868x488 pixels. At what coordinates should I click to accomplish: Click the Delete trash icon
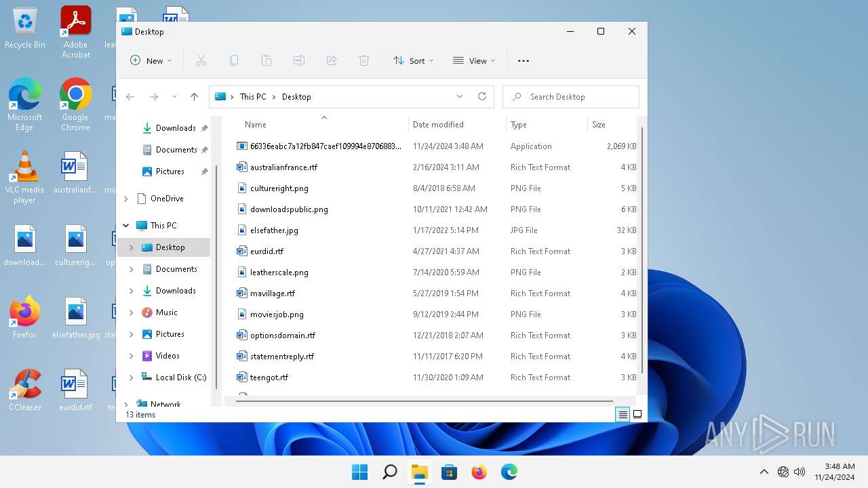pyautogui.click(x=364, y=60)
